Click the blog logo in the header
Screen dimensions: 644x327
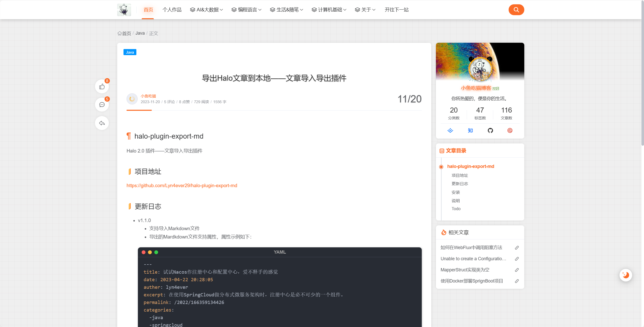pyautogui.click(x=124, y=10)
